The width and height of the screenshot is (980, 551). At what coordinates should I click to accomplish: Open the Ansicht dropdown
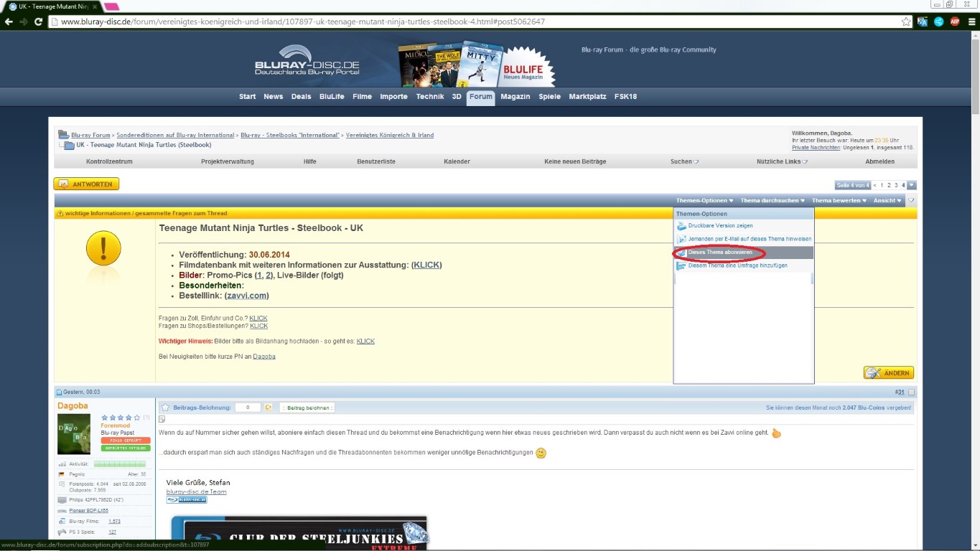click(x=887, y=201)
